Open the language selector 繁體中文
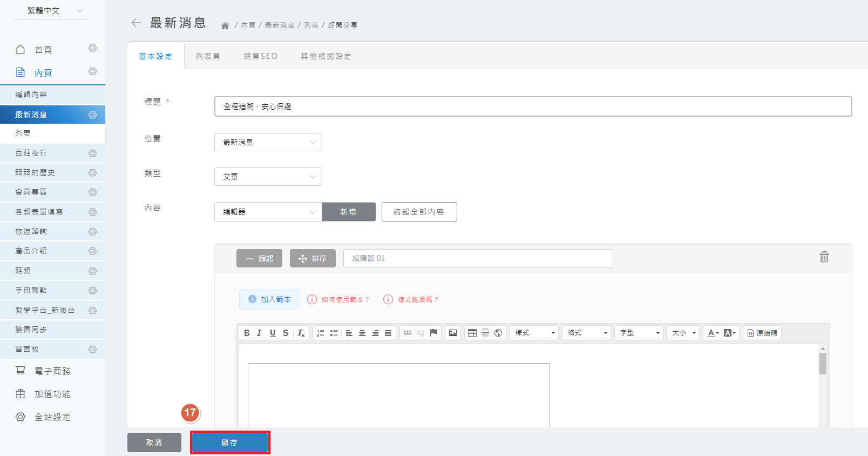The height and width of the screenshot is (456, 868). coord(52,11)
